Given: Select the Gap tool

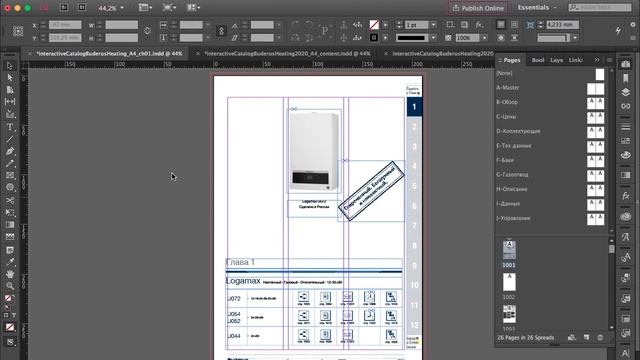Looking at the screenshot, I should (10, 101).
